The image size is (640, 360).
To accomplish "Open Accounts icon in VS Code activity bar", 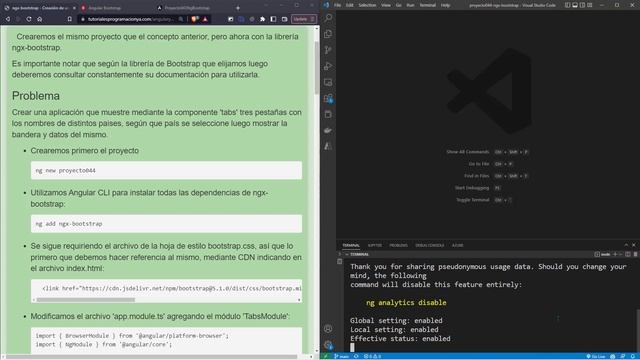I will coord(328,329).
